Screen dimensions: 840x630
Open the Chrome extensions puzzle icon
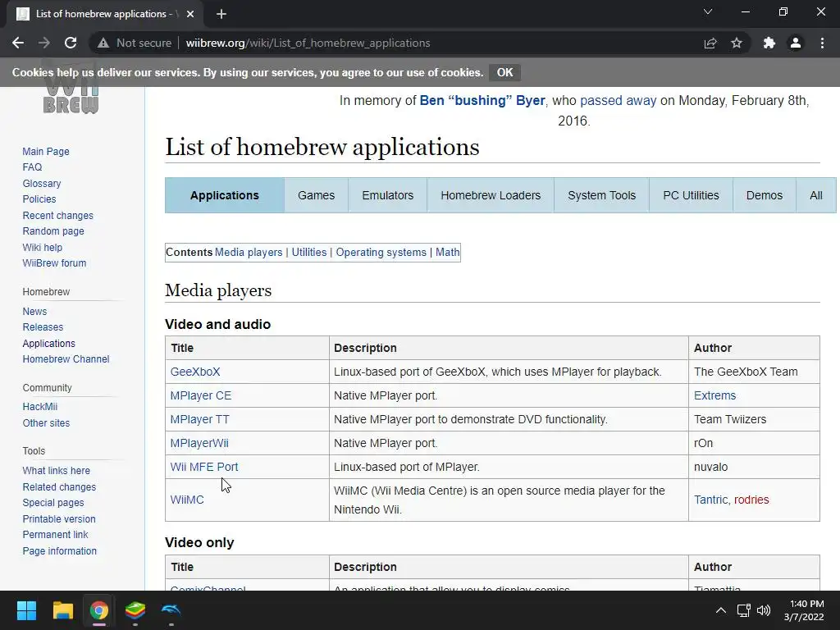click(769, 43)
